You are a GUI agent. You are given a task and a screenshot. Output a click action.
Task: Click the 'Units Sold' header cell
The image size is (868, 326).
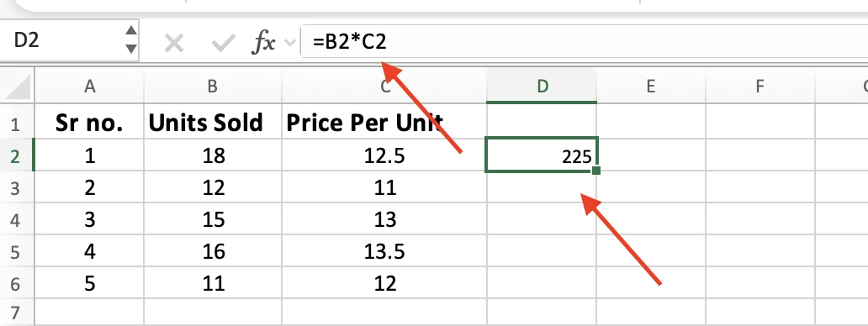click(213, 122)
